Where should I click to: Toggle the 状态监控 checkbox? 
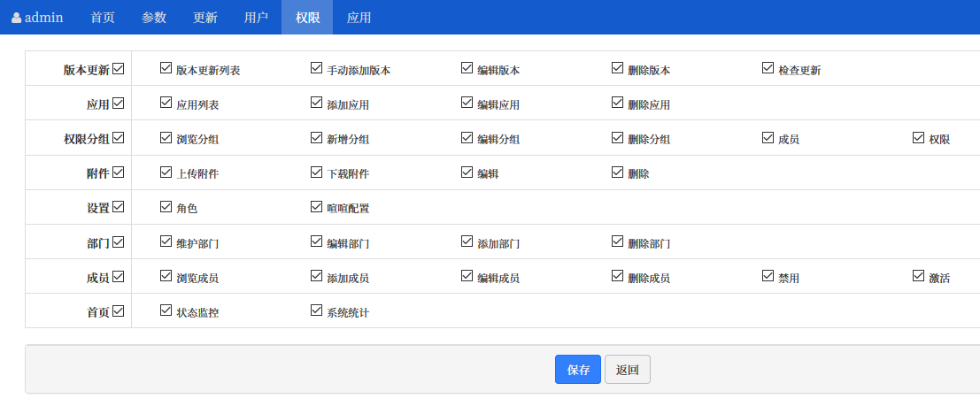click(x=166, y=310)
